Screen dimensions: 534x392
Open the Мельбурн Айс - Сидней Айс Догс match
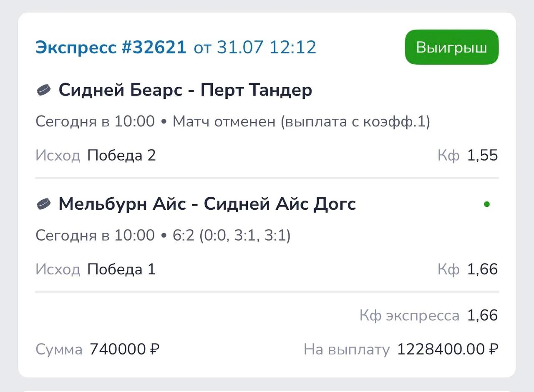click(207, 204)
